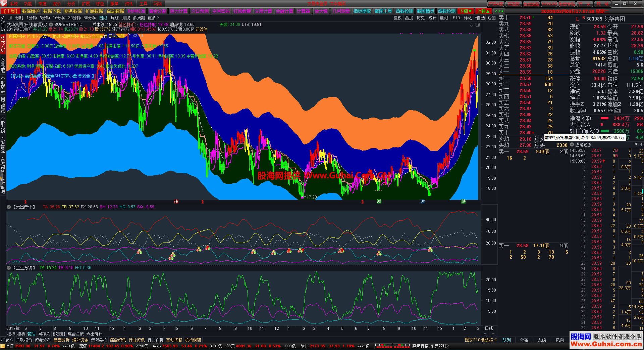Screen dimensions: 644x350
Task: Click the diamond icon above main chart
Action: click(x=471, y=25)
